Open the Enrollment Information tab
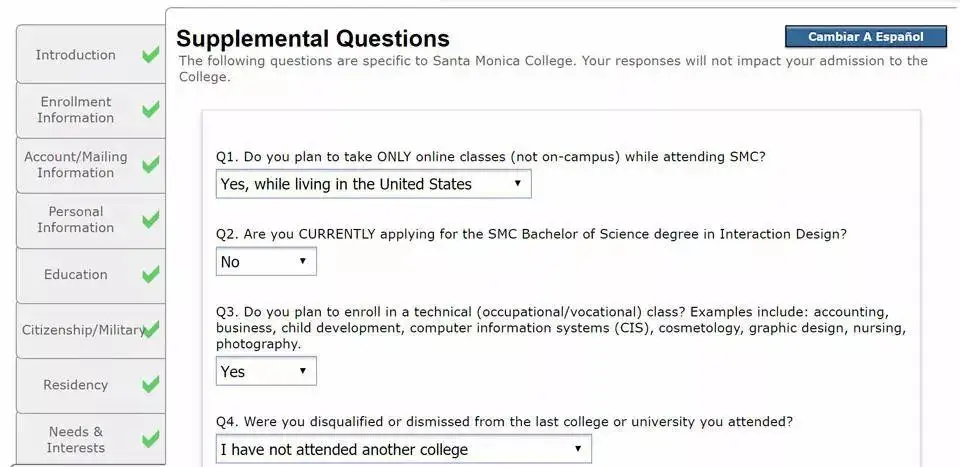 (x=76, y=110)
